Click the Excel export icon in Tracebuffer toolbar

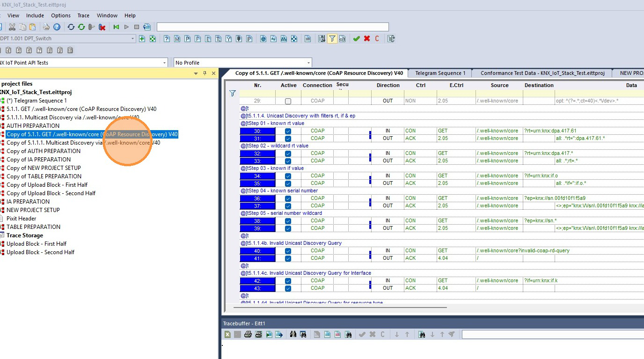[227, 334]
